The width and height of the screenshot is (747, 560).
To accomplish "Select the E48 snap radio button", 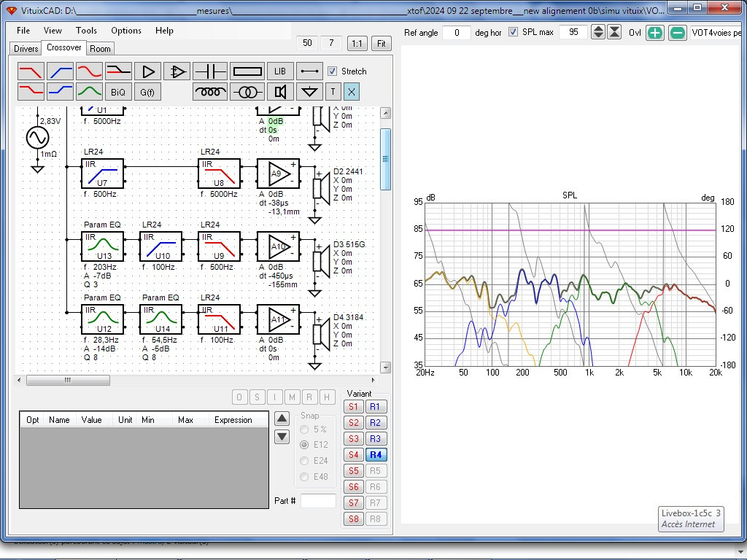I will click(x=304, y=477).
